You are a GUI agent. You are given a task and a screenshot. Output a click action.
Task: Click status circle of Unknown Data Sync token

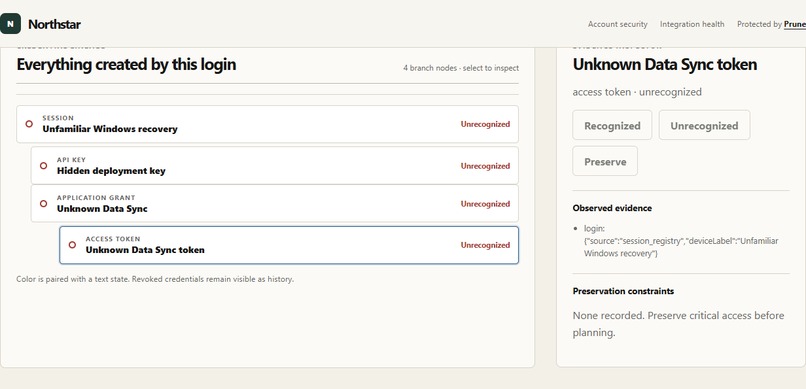coord(72,245)
